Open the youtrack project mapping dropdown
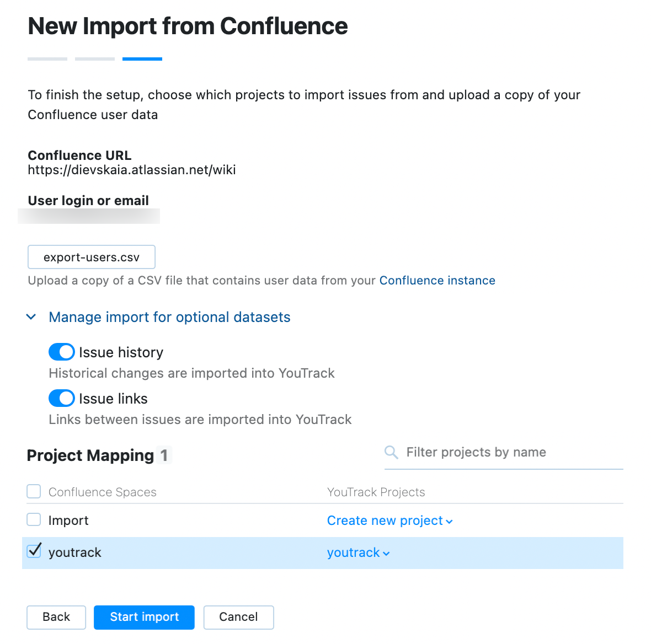651x644 pixels. 354,552
